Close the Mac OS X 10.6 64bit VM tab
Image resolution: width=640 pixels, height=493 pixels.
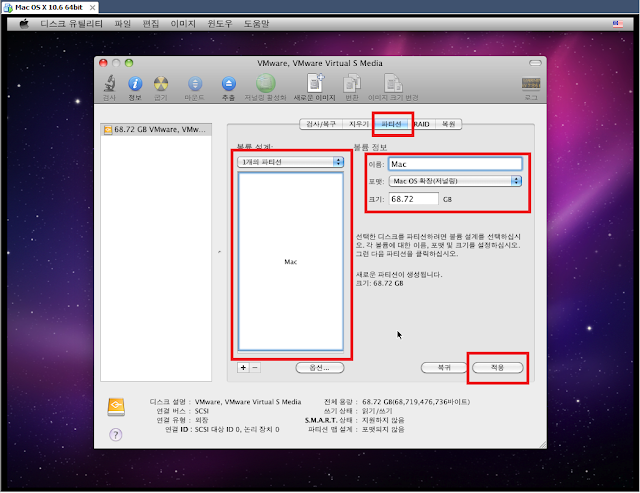pyautogui.click(x=93, y=7)
